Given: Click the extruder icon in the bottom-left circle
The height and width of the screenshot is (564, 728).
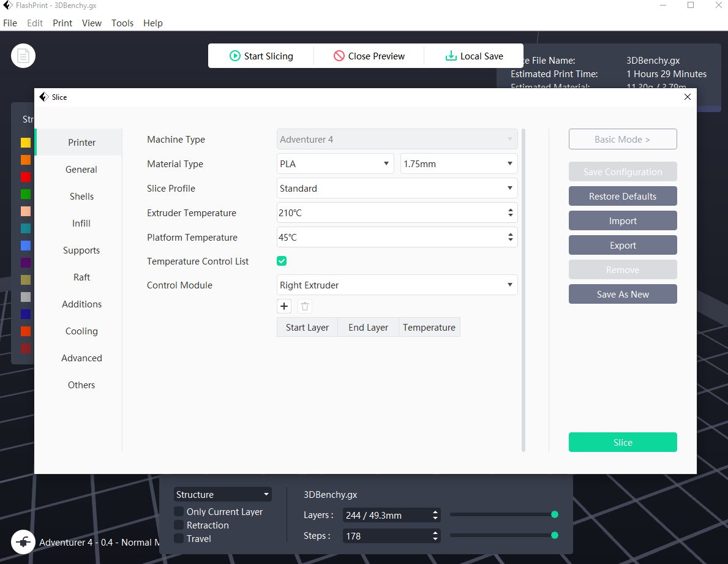Looking at the screenshot, I should (x=23, y=542).
